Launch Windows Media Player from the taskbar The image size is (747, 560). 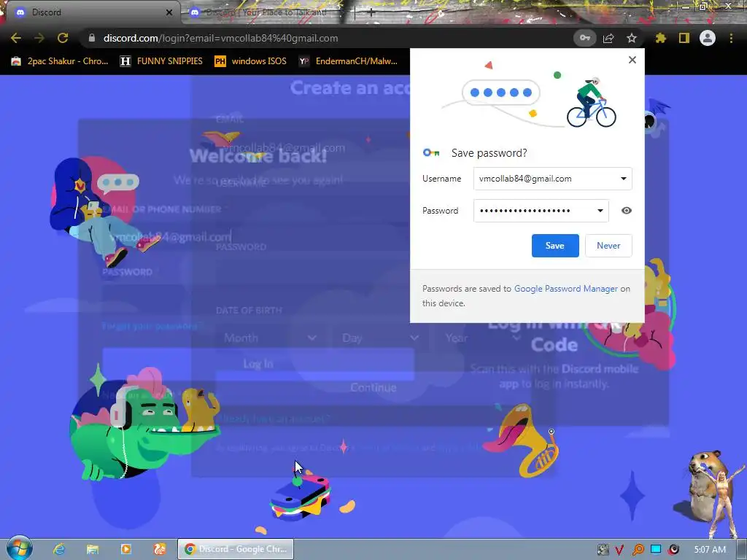pyautogui.click(x=125, y=549)
